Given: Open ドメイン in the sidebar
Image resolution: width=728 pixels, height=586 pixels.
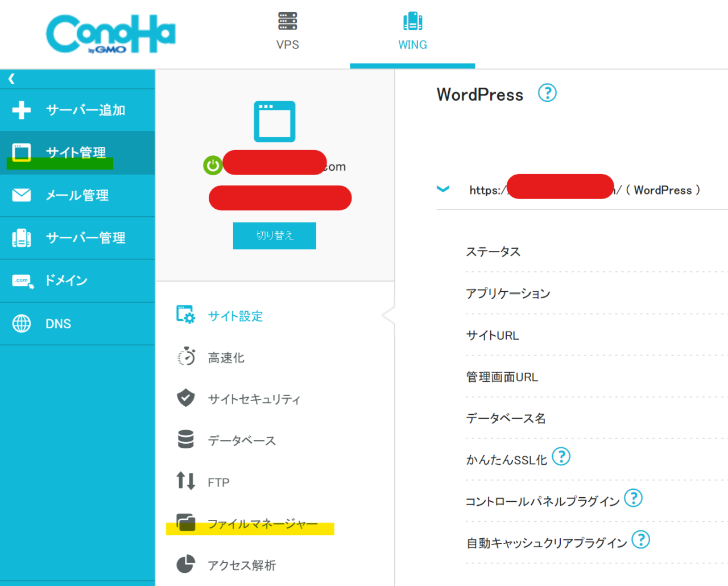Looking at the screenshot, I should (77, 281).
